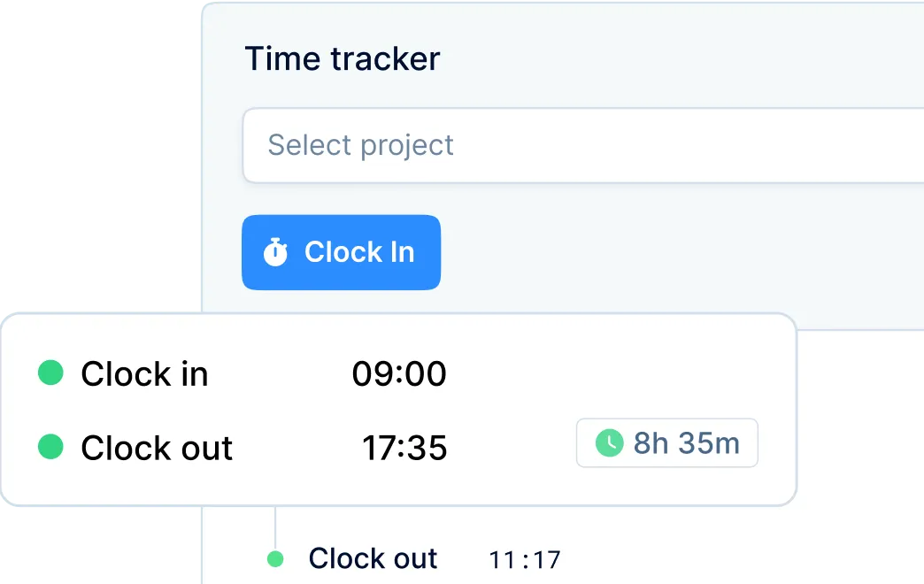Click the Clock in label in summary card
The width and height of the screenshot is (924, 584).
pos(144,374)
